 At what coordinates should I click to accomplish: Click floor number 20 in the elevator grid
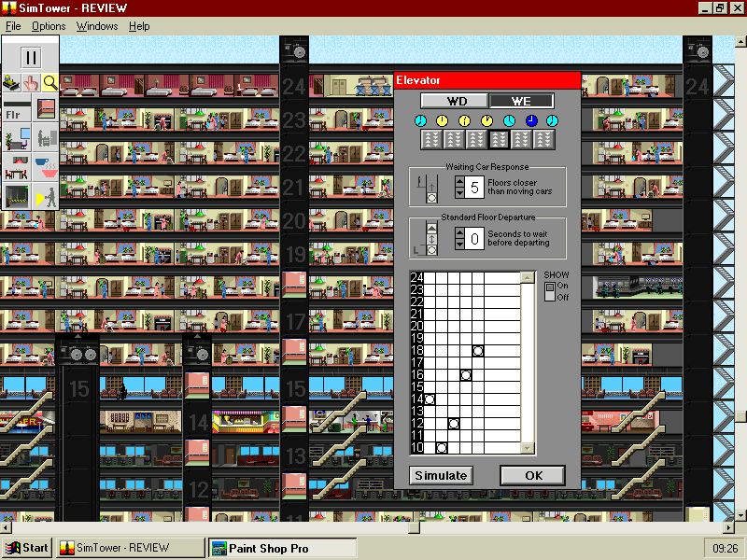click(416, 326)
